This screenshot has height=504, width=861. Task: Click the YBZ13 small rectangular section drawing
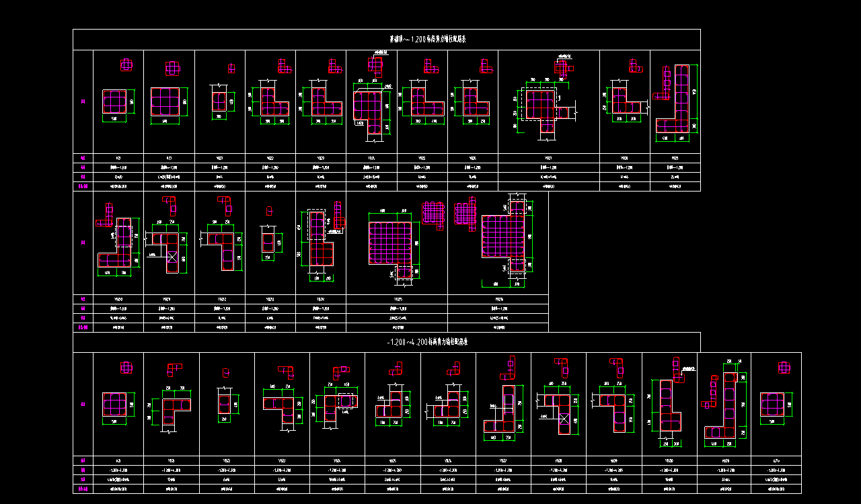coord(267,243)
